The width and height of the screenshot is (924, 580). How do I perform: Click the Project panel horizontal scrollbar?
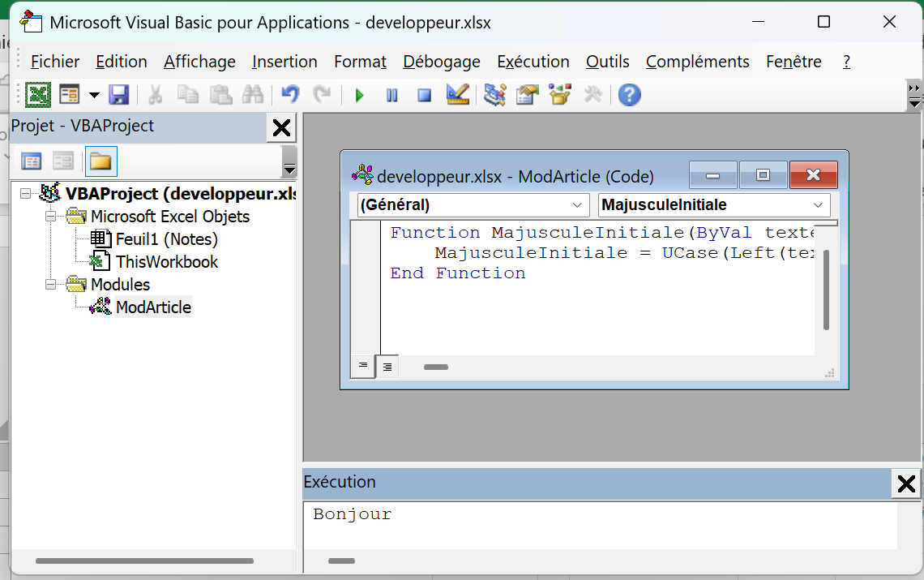pyautogui.click(x=144, y=561)
